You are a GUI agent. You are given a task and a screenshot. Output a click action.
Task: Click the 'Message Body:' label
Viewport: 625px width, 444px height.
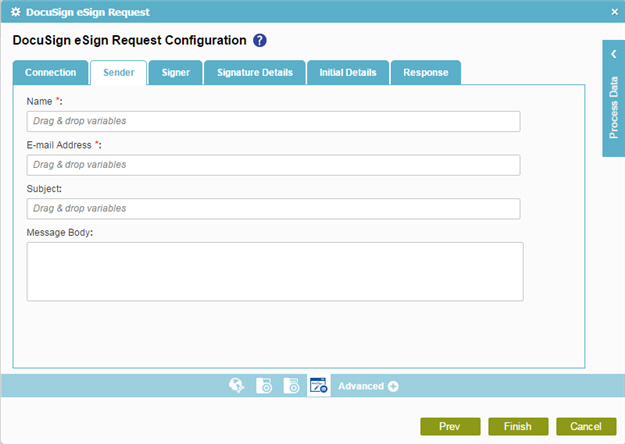(60, 232)
